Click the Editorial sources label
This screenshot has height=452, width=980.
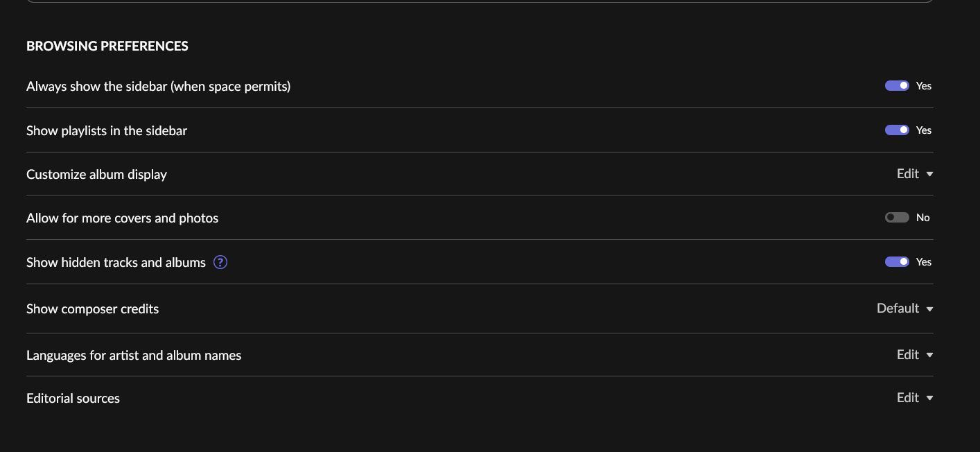(x=73, y=399)
